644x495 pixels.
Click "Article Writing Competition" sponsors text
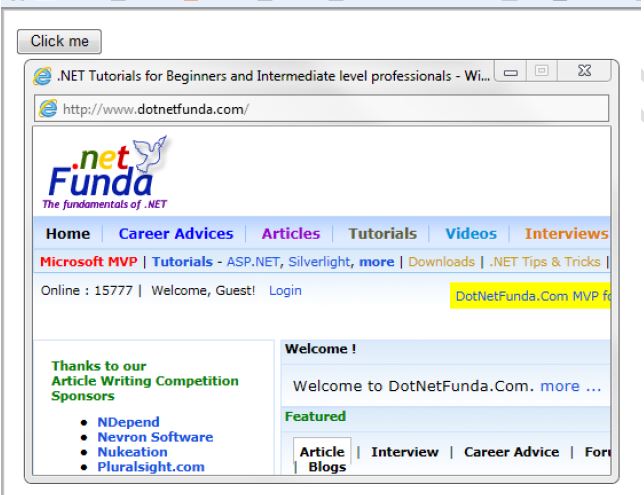(x=145, y=381)
